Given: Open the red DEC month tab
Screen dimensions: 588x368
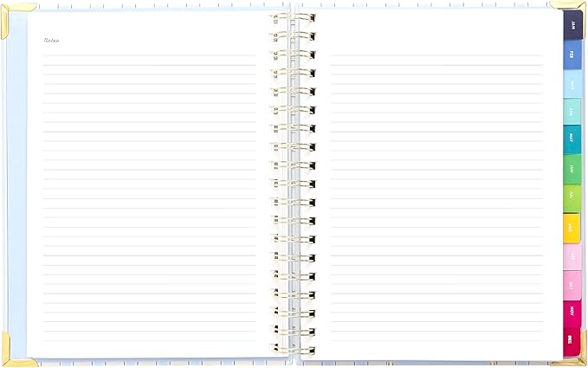Looking at the screenshot, I should pos(572,342).
